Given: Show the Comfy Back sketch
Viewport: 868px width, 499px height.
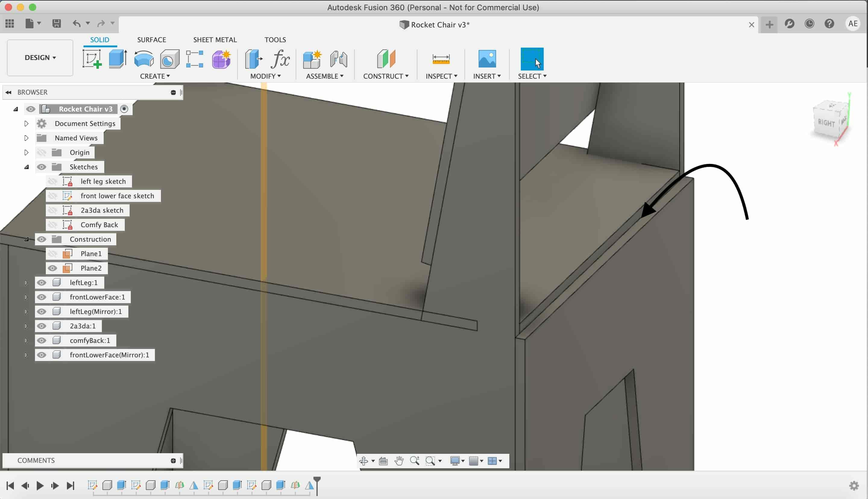Looking at the screenshot, I should pyautogui.click(x=52, y=225).
